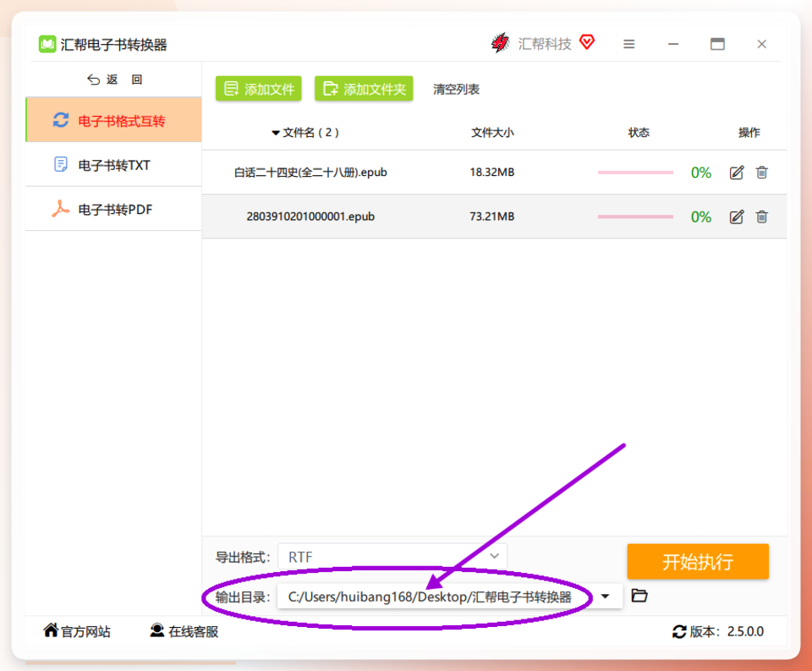Click the 操作 column header
This screenshot has height=671, width=812.
(749, 133)
